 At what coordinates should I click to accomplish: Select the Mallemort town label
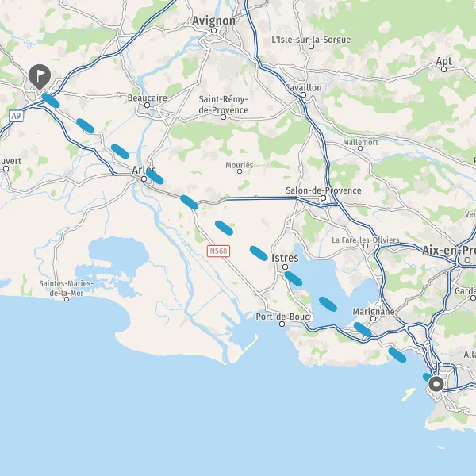coord(361,142)
